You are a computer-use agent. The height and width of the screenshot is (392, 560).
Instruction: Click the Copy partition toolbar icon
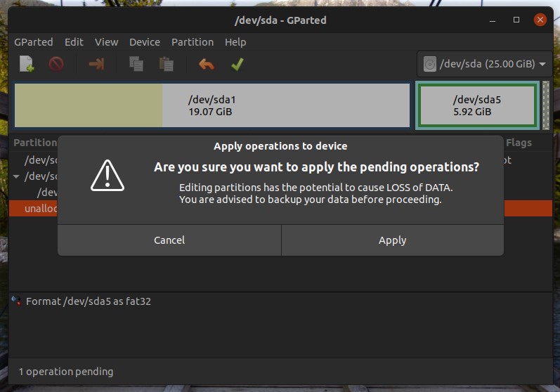pyautogui.click(x=136, y=64)
